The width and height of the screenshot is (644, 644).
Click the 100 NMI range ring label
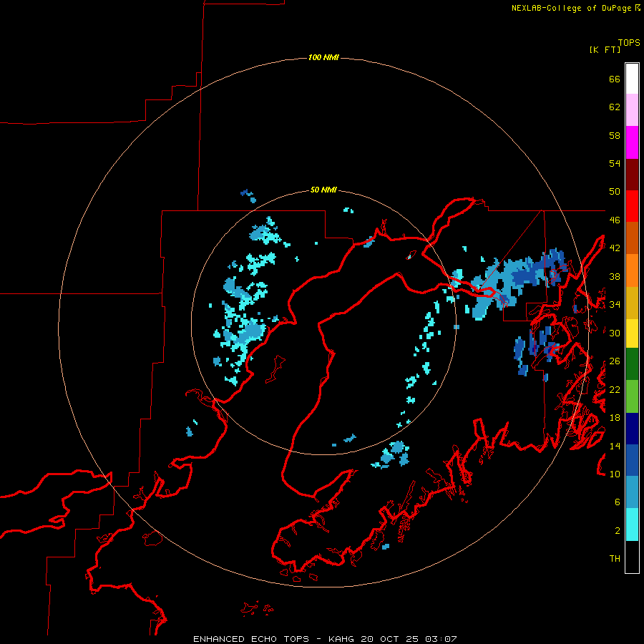[x=323, y=57]
